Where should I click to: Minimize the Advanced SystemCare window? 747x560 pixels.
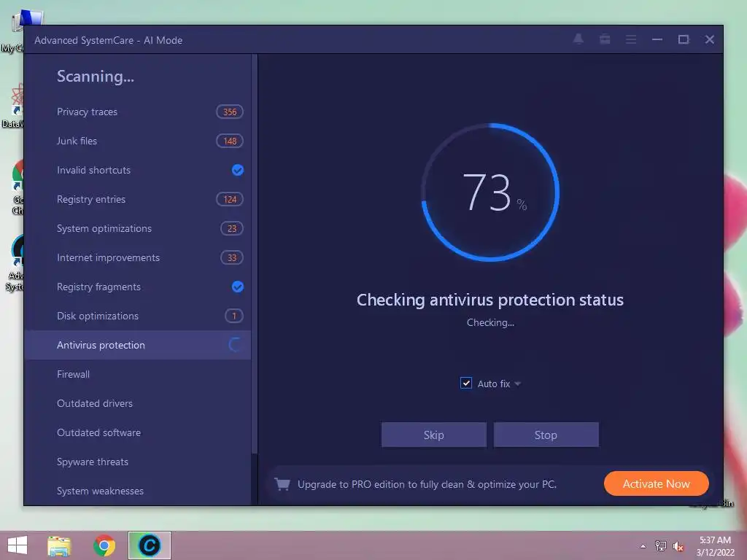(x=657, y=39)
